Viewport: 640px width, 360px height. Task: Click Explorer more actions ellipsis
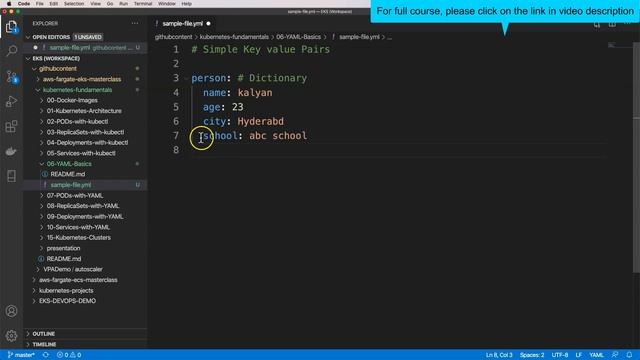pos(135,24)
